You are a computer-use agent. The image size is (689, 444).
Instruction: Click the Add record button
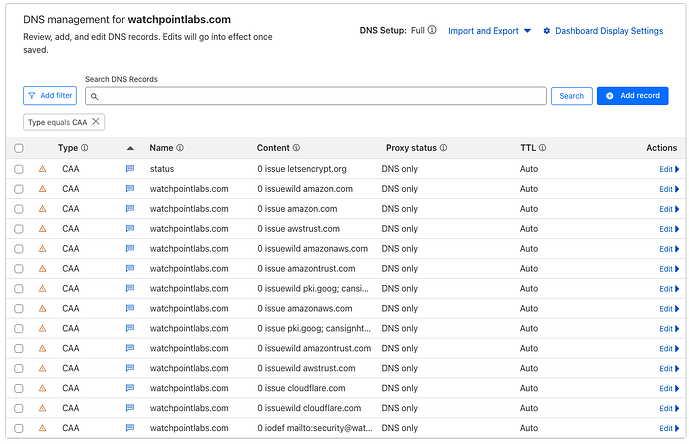tap(632, 96)
